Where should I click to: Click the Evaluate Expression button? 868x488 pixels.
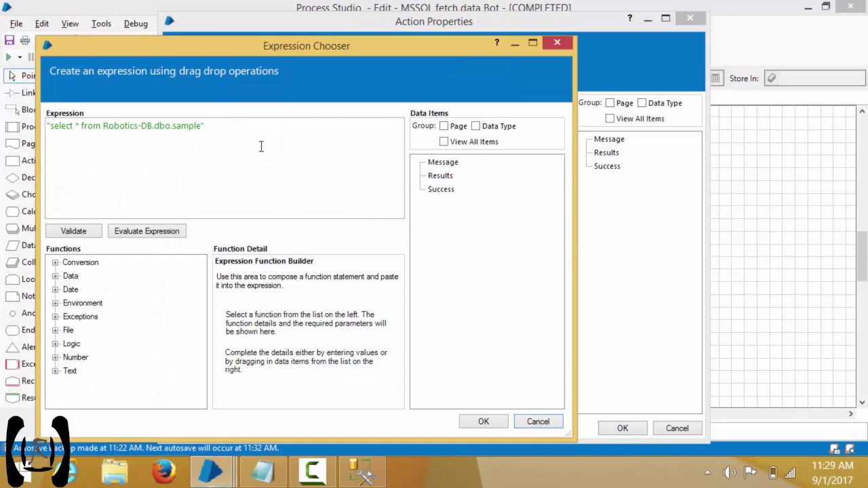click(x=146, y=231)
